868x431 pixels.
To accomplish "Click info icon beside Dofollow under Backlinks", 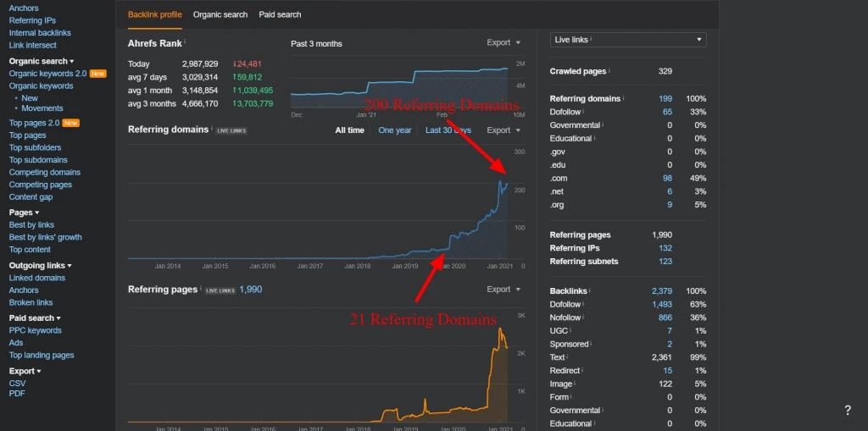I will pyautogui.click(x=584, y=304).
